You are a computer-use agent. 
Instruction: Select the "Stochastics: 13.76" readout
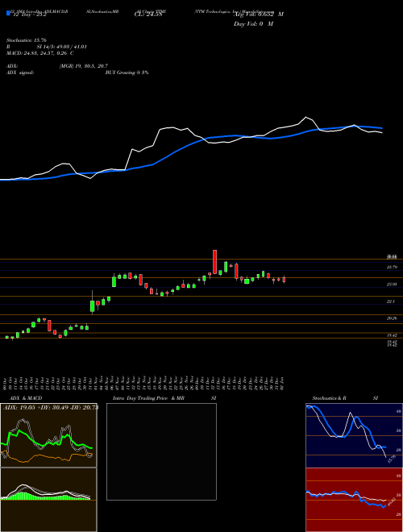click(26, 40)
